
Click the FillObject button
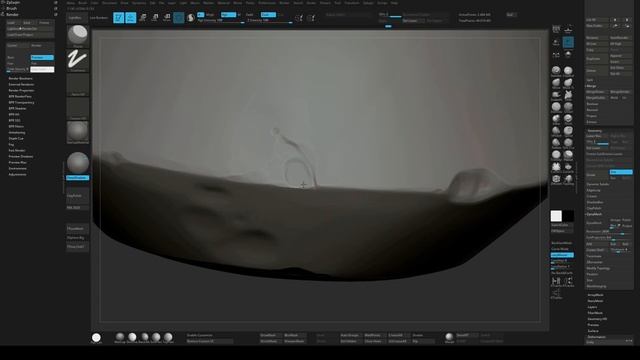(562, 231)
